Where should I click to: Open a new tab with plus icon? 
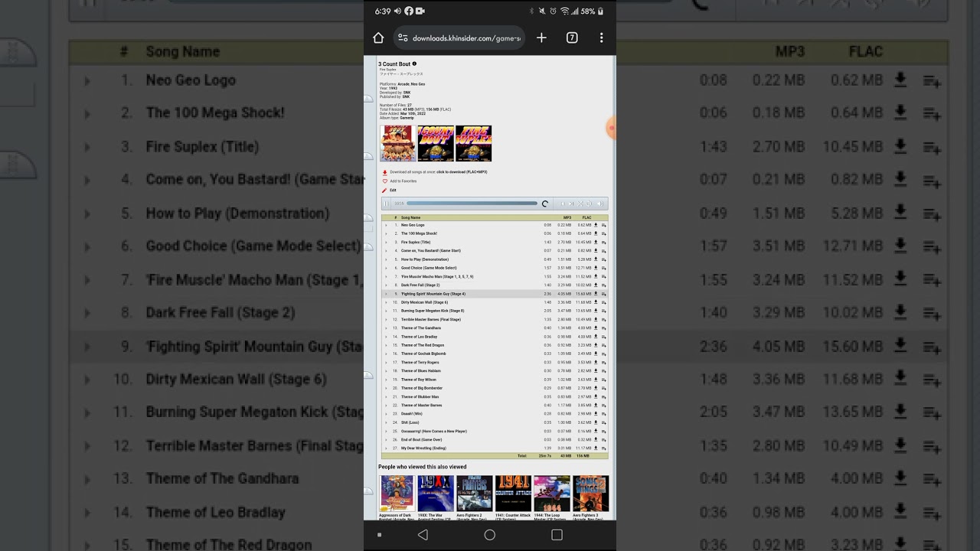(x=541, y=37)
